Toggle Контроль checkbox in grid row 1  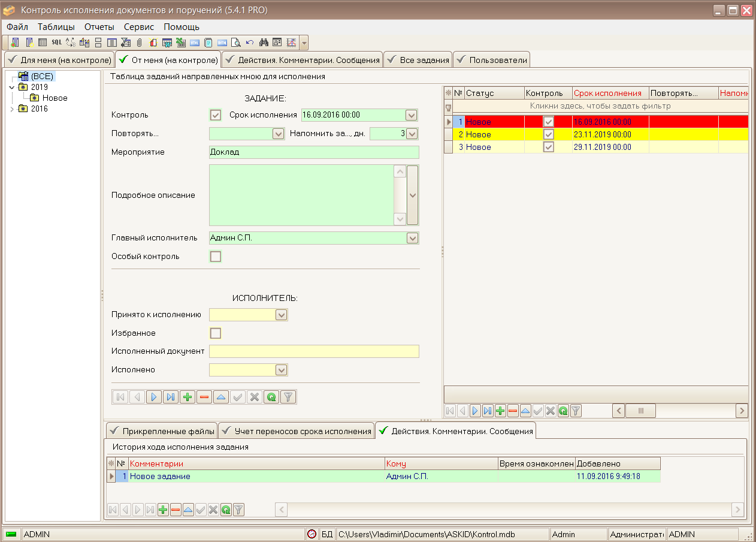(x=548, y=122)
